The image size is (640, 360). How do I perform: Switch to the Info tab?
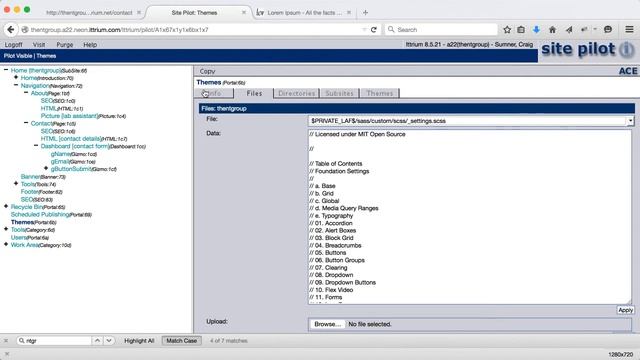point(214,93)
